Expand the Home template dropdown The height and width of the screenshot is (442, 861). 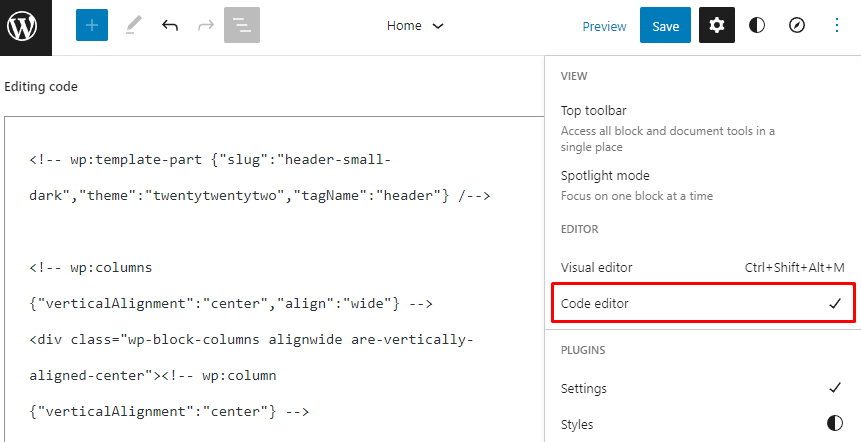pyautogui.click(x=415, y=26)
